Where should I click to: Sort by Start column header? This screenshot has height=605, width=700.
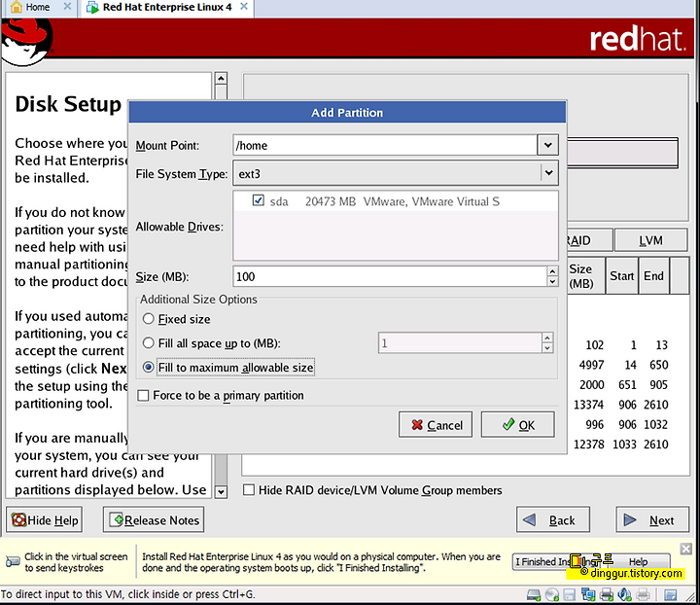622,275
